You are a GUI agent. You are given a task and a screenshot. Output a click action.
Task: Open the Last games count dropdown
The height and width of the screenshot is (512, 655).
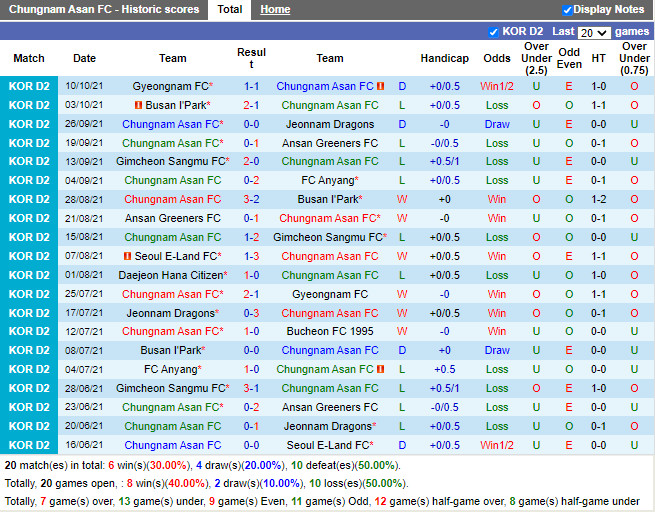(594, 33)
